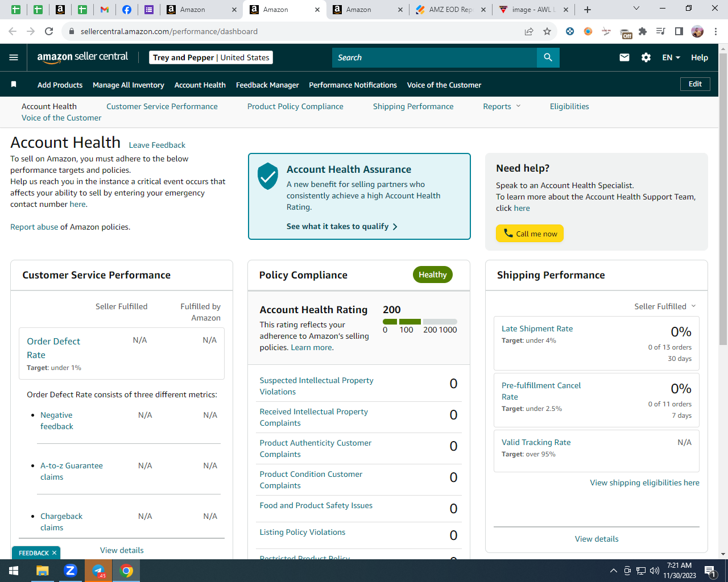Open Zalo from the taskbar
This screenshot has height=582, width=728.
71,571
